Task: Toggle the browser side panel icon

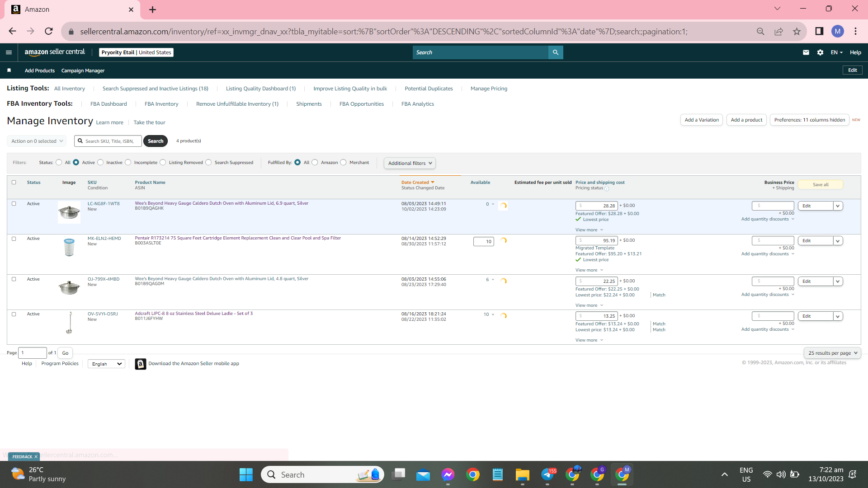Action: [819, 31]
